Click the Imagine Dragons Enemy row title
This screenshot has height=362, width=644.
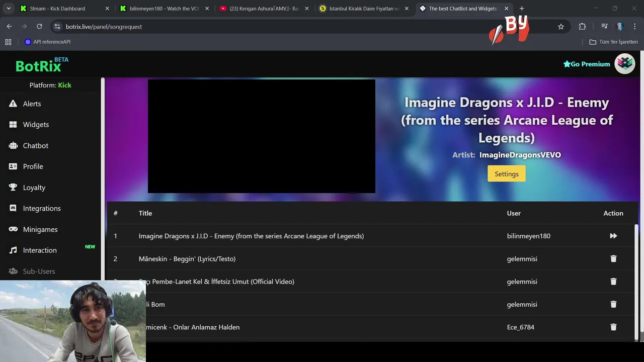tap(251, 236)
